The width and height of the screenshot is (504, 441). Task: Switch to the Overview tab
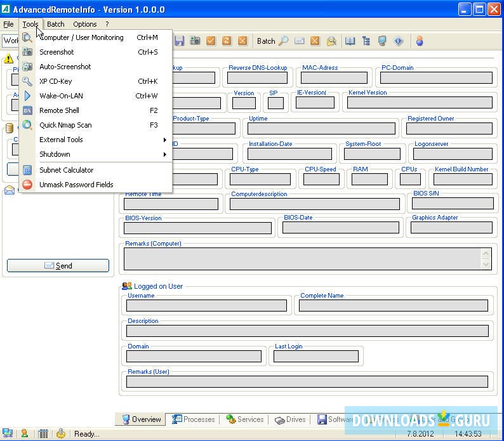pos(141,419)
